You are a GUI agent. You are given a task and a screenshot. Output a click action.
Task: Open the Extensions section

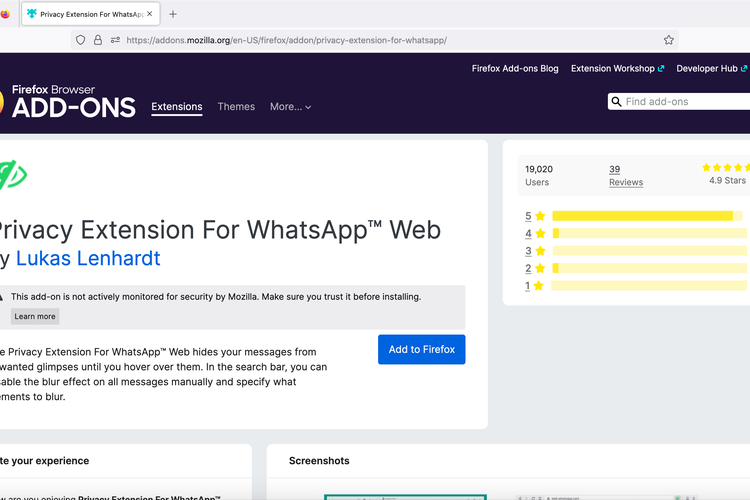[177, 107]
